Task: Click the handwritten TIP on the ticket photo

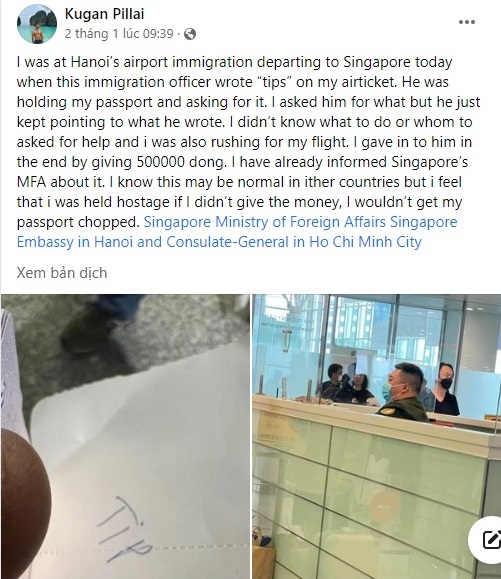Action: [x=124, y=529]
